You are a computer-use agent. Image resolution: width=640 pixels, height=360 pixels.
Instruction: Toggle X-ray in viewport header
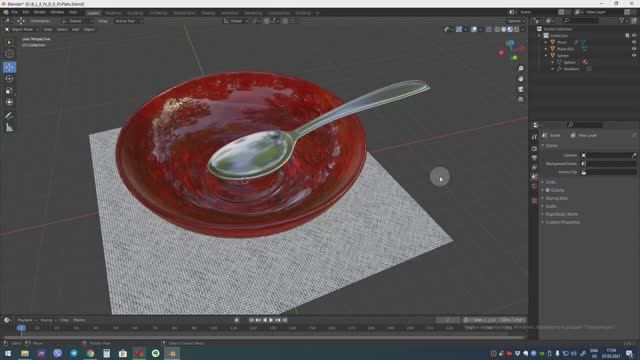pos(489,29)
